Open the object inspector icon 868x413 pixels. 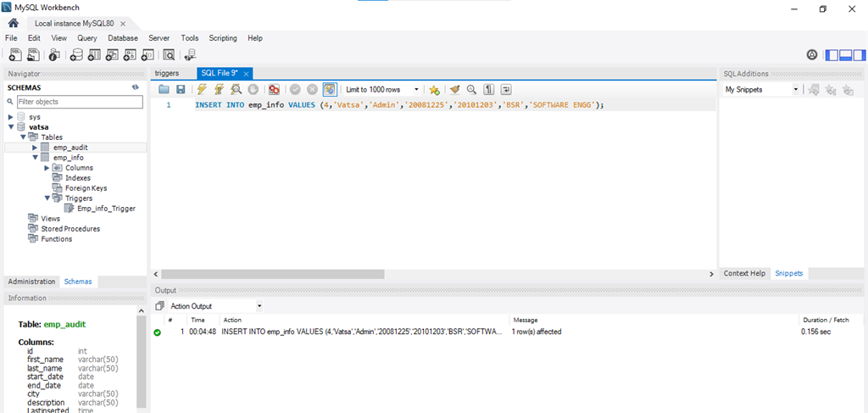tap(54, 54)
